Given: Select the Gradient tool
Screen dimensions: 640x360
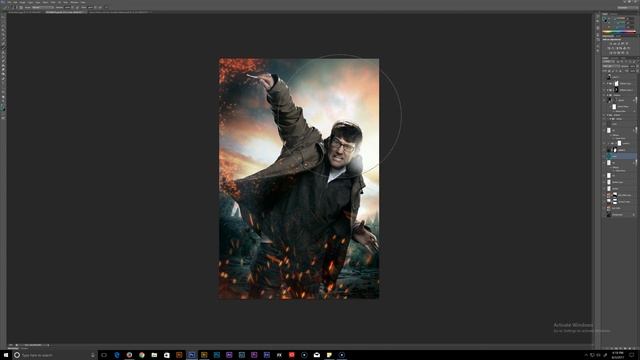Looking at the screenshot, I should pyautogui.click(x=3, y=66).
